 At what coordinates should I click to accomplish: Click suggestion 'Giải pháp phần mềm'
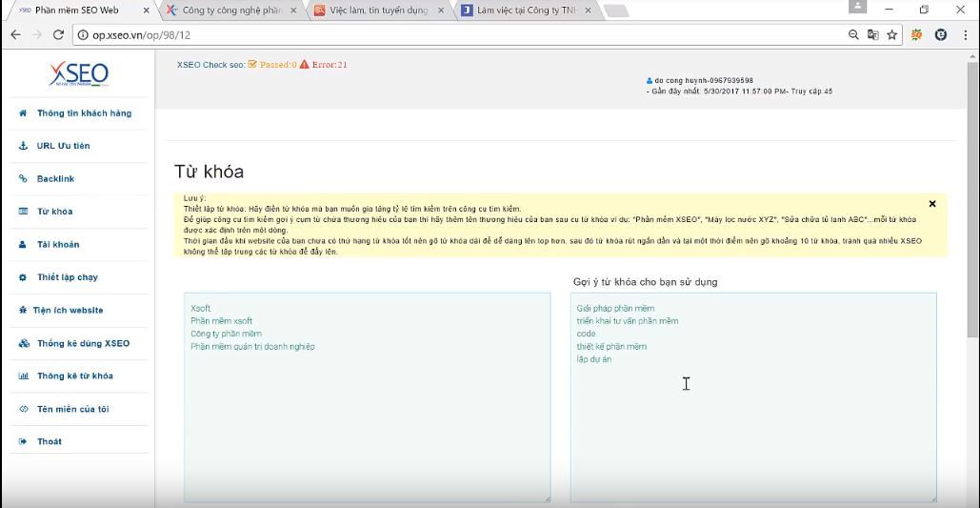point(615,309)
